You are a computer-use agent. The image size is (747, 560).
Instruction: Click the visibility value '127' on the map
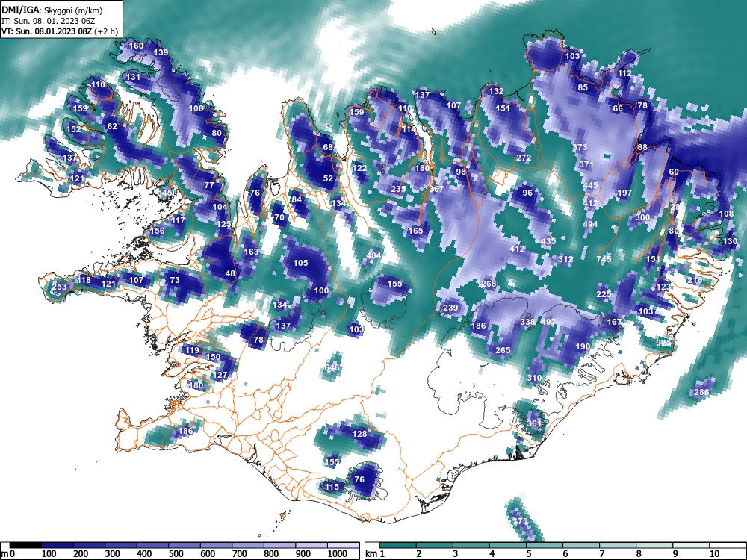220,375
